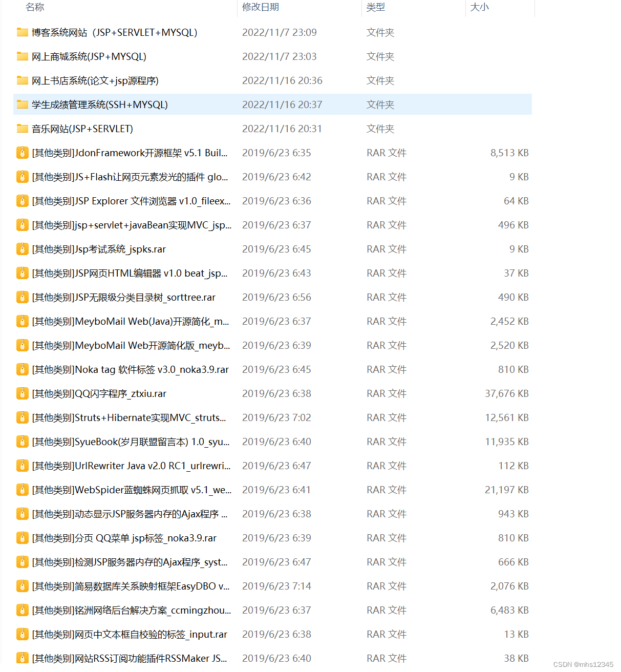
Task: Sort by the 类型 column header
Action: point(376,7)
